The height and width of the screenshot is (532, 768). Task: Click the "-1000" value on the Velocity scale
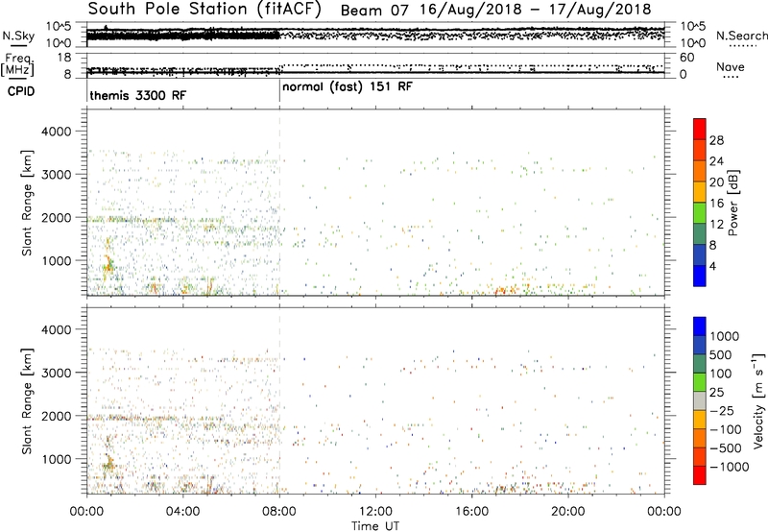pos(729,467)
